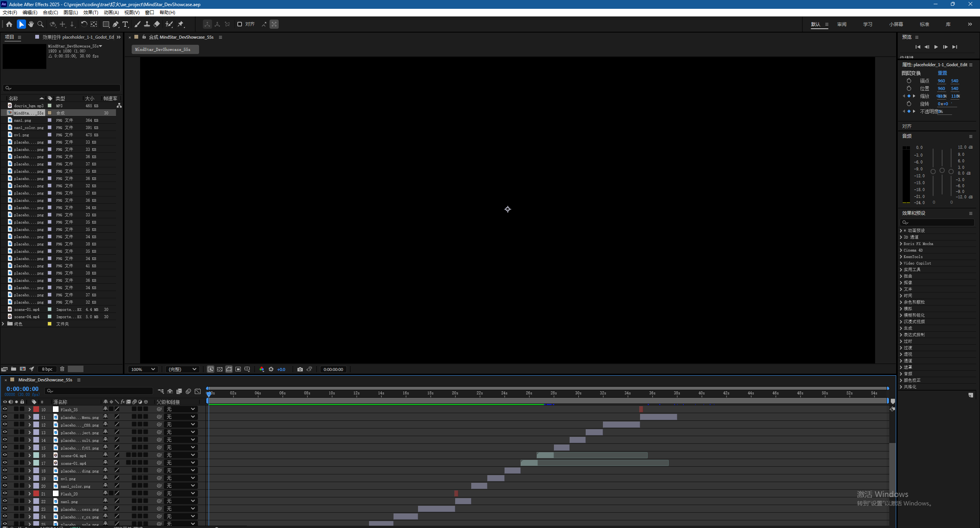Select the Hand tool
This screenshot has height=528, width=980.
[31, 24]
